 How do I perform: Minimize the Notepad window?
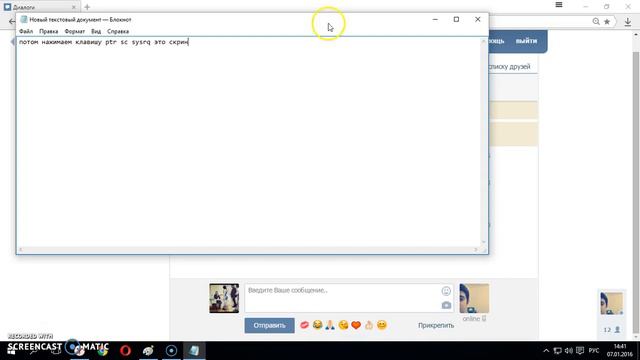[435, 19]
